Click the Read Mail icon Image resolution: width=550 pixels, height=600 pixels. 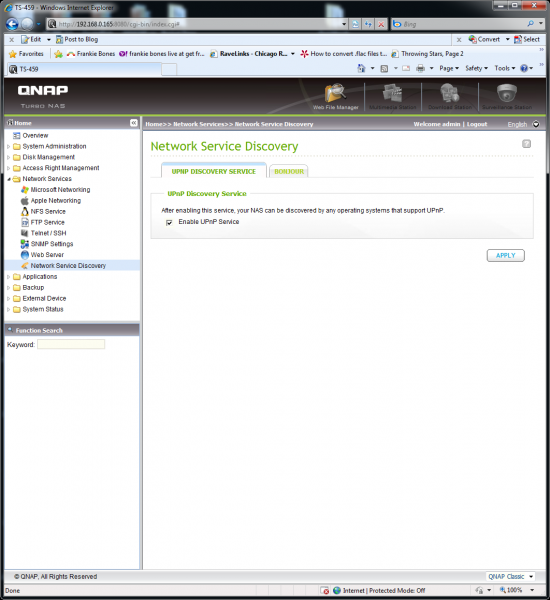coord(406,68)
